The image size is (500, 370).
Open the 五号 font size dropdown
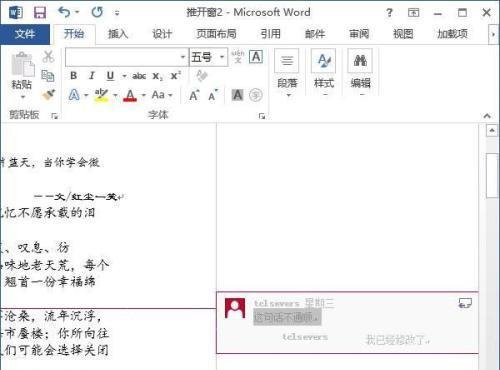click(x=222, y=57)
